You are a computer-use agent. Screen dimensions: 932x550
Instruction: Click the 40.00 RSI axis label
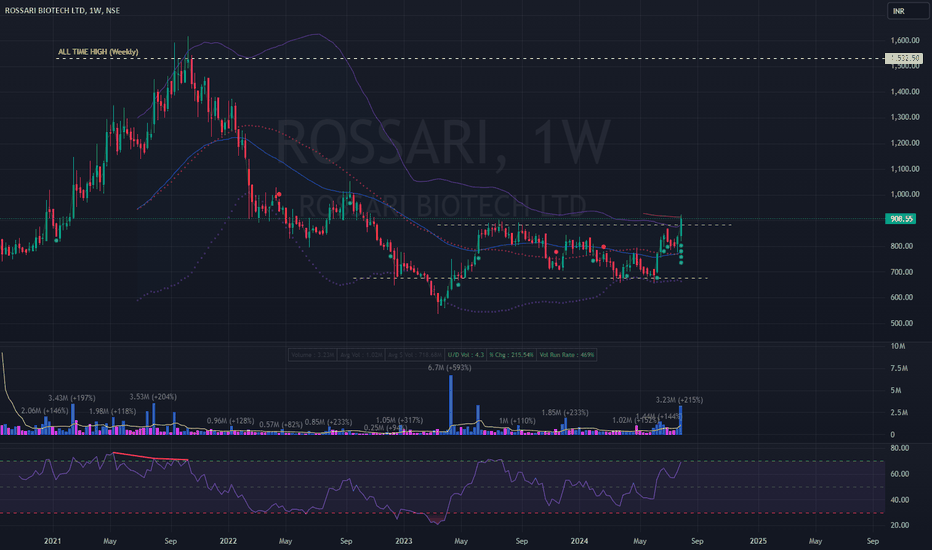click(x=900, y=500)
